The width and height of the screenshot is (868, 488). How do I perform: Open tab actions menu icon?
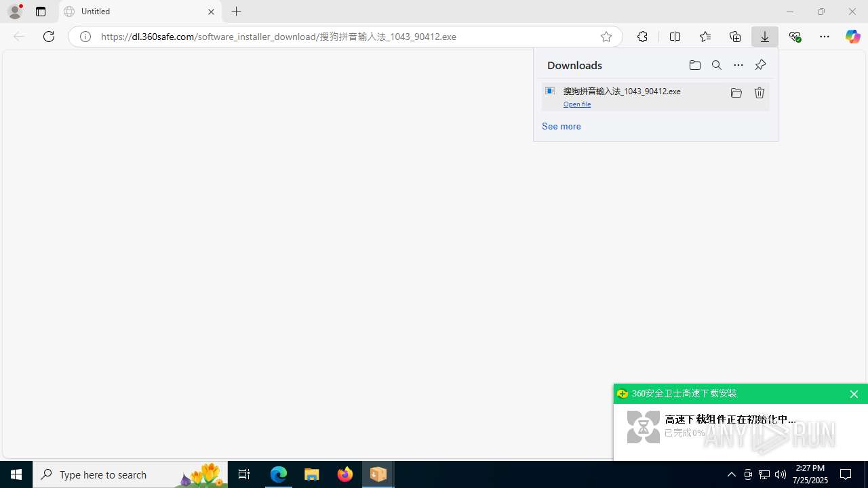pos(41,12)
